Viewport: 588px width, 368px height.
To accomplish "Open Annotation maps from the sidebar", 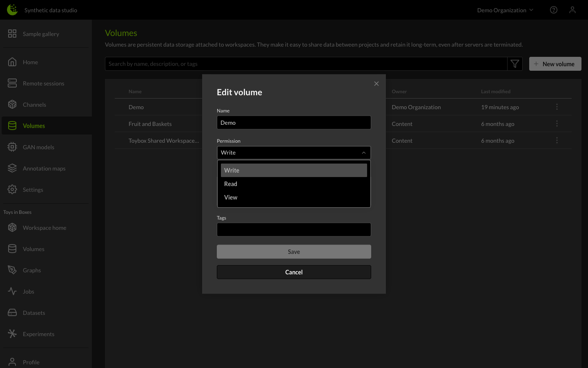I will click(x=12, y=168).
